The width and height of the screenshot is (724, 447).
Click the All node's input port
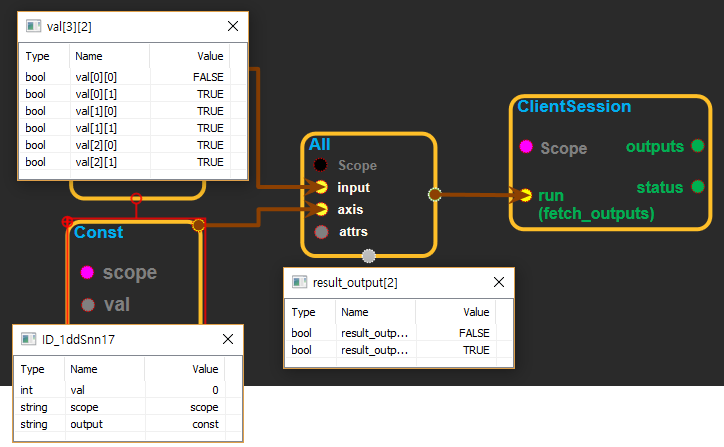(x=320, y=187)
